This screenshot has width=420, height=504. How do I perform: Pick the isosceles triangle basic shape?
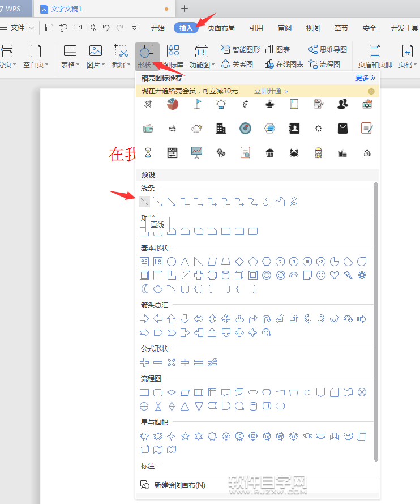pos(185,262)
